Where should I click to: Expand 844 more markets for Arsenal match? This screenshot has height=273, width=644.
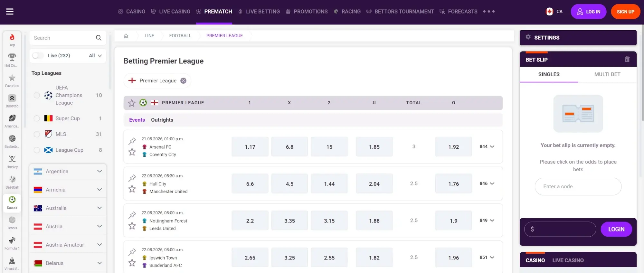[487, 146]
